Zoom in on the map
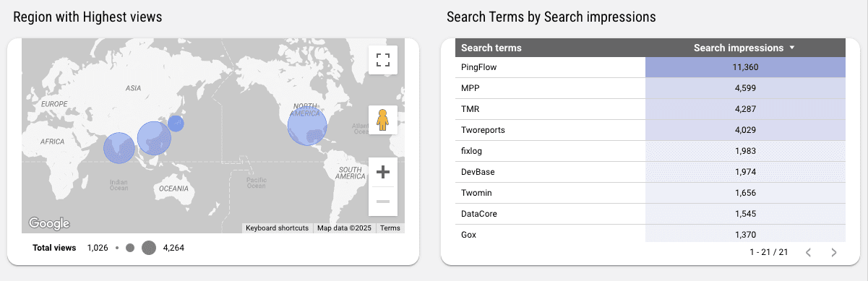 pos(383,172)
